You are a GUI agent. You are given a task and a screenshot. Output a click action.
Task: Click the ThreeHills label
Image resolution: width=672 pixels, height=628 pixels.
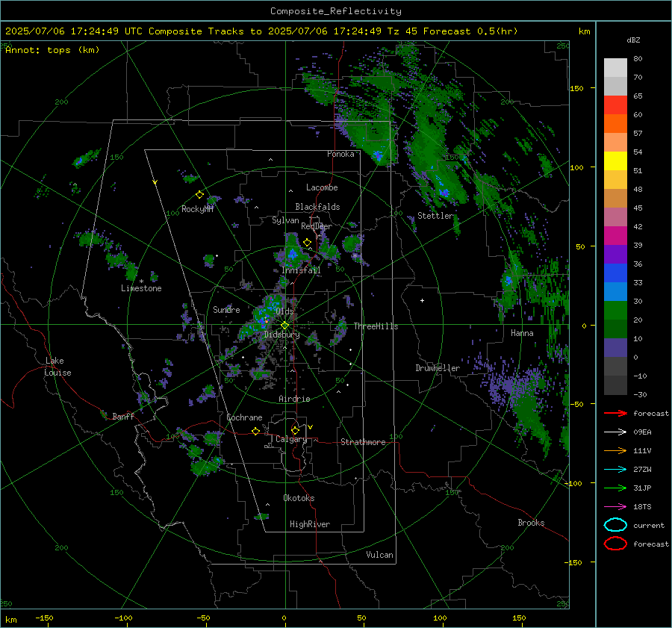point(376,326)
